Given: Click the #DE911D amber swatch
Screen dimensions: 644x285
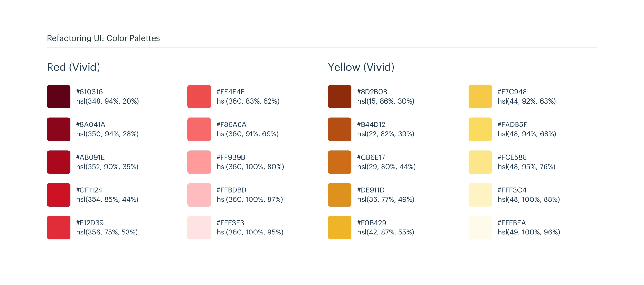Looking at the screenshot, I should click(340, 195).
